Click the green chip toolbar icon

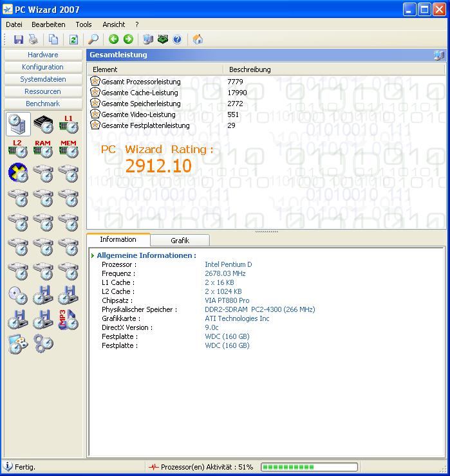(163, 39)
